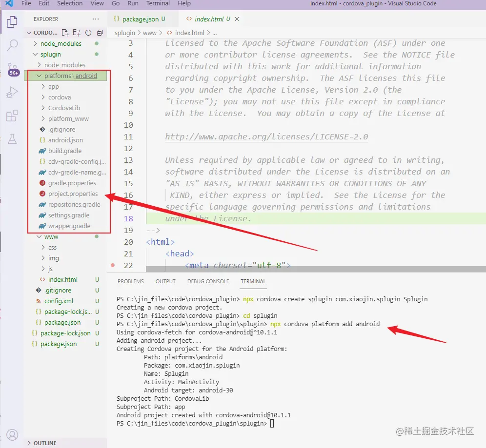Click the splugin breadcrumb segment
Image resolution: width=486 pixels, height=448 pixels.
point(124,33)
